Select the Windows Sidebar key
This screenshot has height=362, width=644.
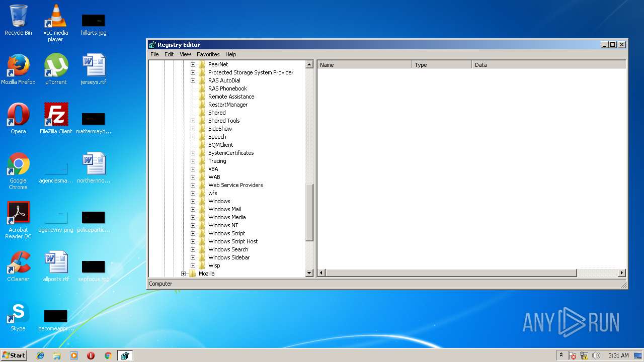[x=229, y=257]
